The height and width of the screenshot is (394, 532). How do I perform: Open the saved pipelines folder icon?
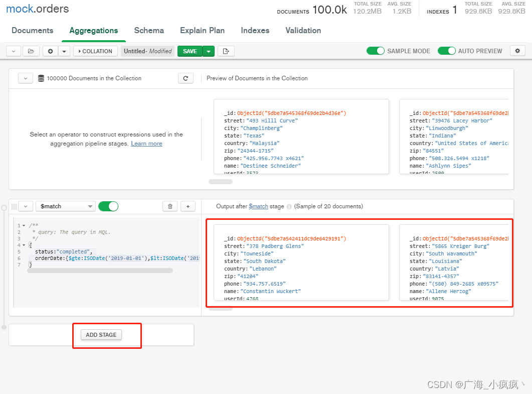[31, 51]
